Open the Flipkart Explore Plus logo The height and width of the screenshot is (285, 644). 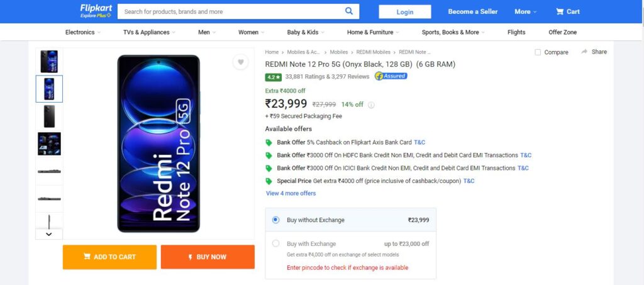pyautogui.click(x=96, y=11)
